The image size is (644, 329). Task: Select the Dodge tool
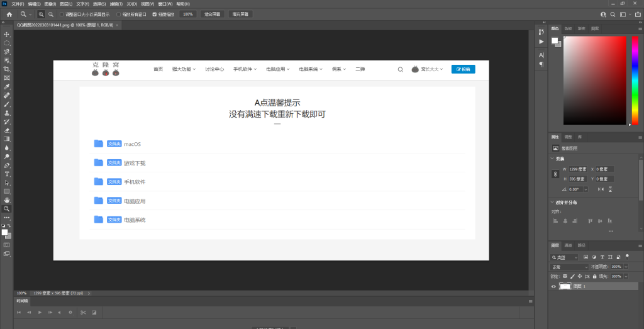coord(6,157)
